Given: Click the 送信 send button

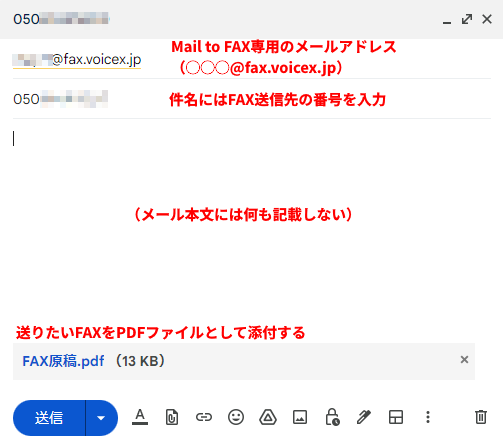Looking at the screenshot, I should (49, 418).
